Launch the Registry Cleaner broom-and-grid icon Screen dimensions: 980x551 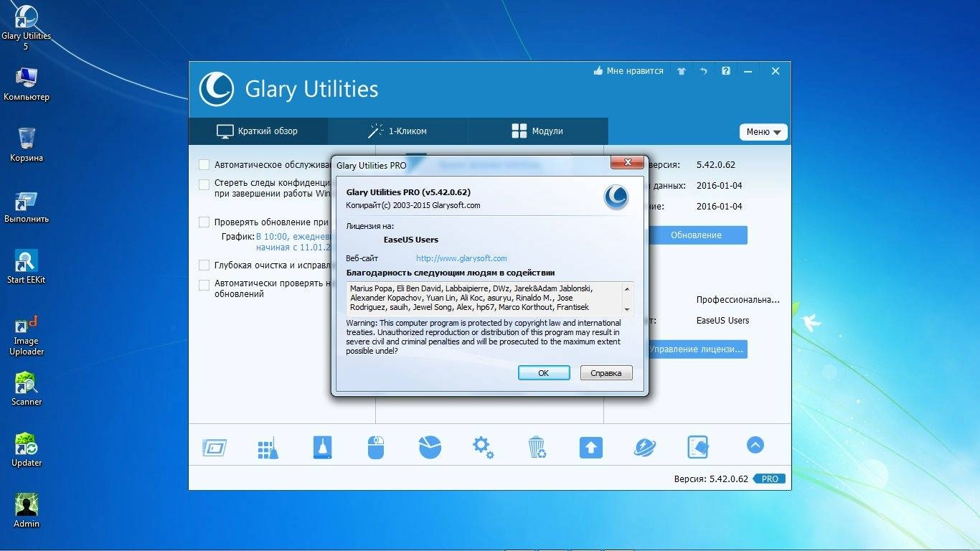click(268, 448)
